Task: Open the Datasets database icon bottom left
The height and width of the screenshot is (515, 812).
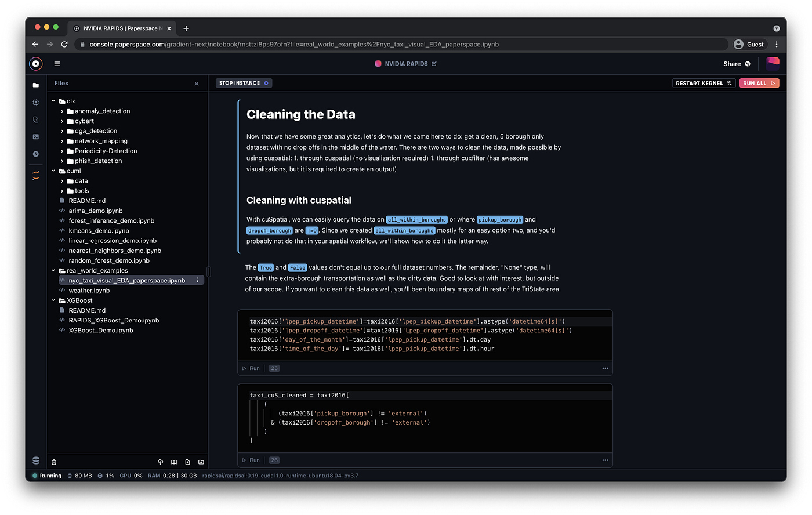Action: [35, 460]
